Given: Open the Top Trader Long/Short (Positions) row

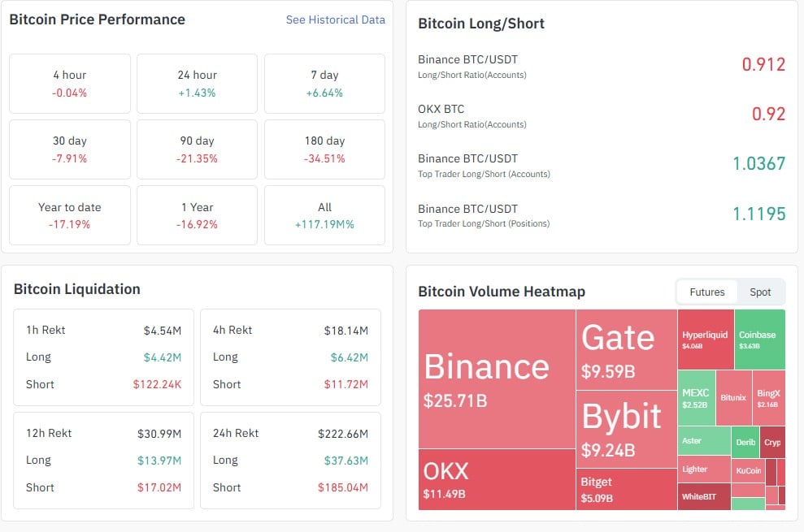Looking at the screenshot, I should click(x=602, y=214).
